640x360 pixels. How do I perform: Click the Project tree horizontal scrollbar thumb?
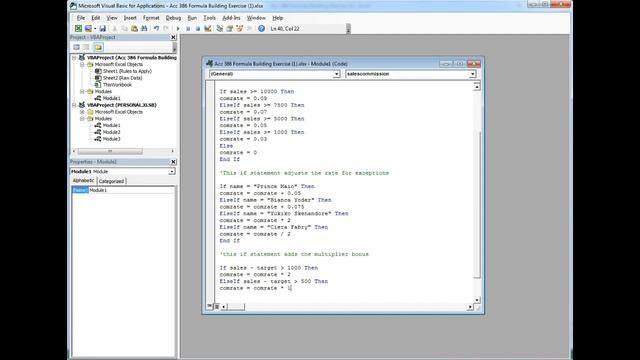pos(110,151)
